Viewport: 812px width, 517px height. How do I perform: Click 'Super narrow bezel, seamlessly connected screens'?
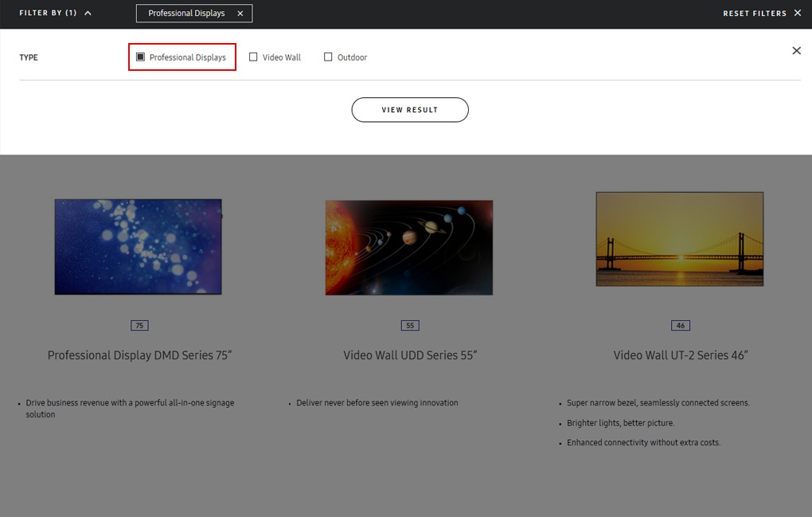point(658,403)
